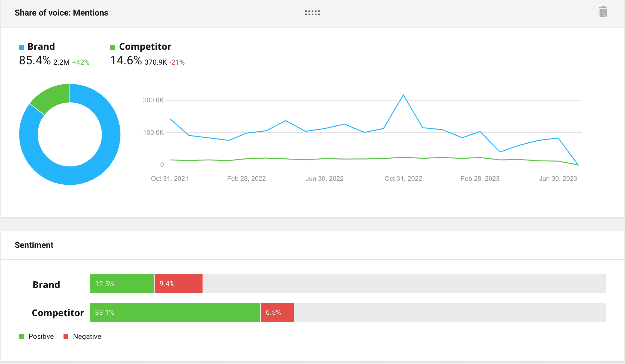Click the green Competitor legend square
The width and height of the screenshot is (625, 364).
point(112,47)
